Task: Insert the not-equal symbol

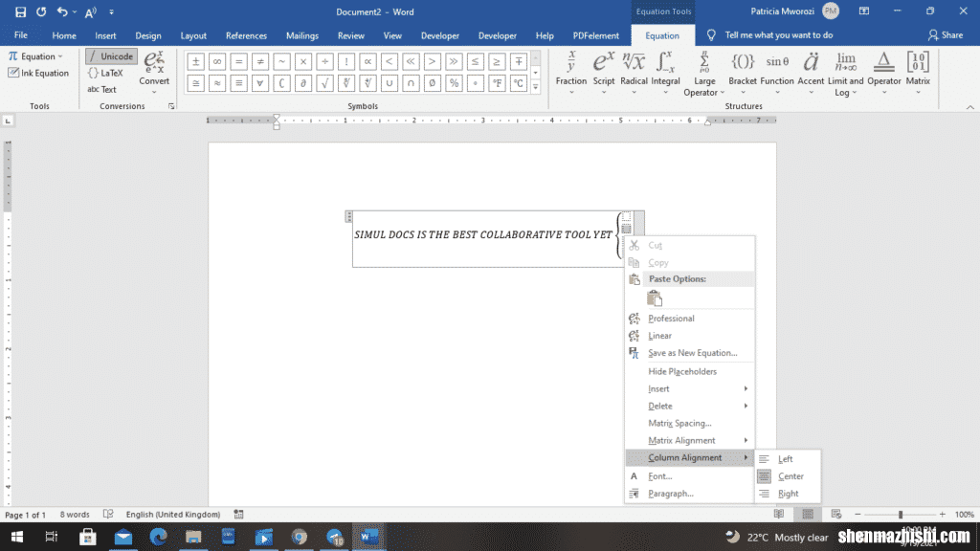Action: [x=260, y=62]
